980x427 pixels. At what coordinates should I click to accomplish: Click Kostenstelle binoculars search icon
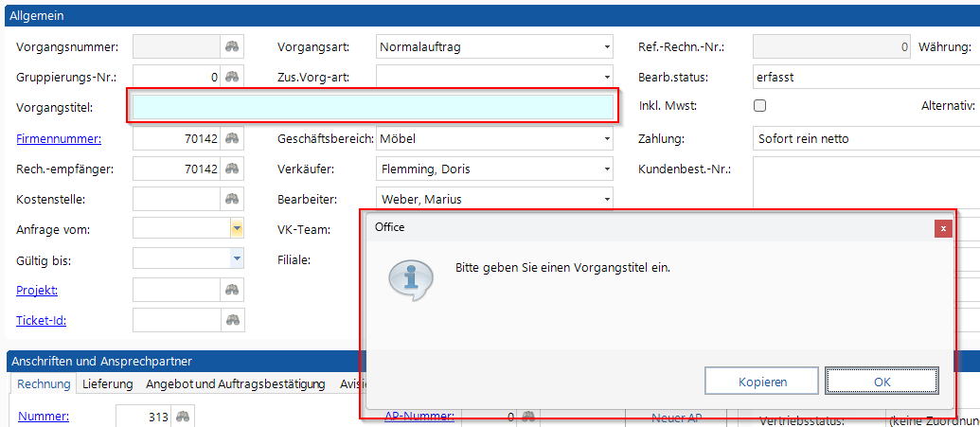point(232,200)
